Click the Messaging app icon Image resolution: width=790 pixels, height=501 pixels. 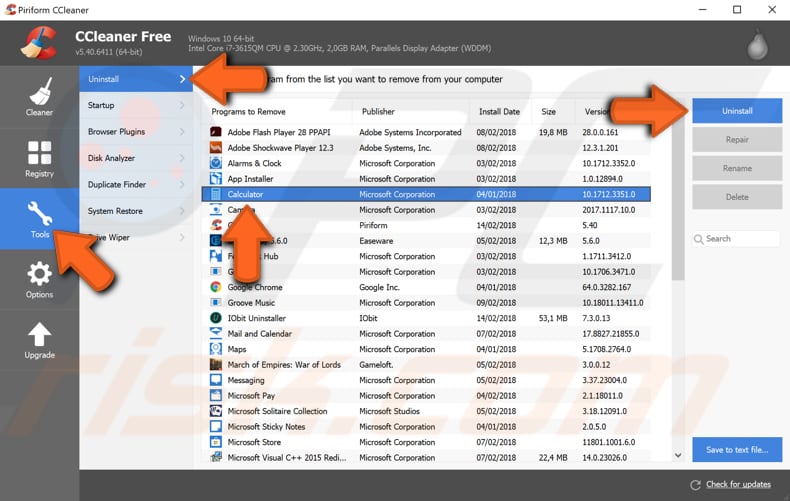click(216, 380)
